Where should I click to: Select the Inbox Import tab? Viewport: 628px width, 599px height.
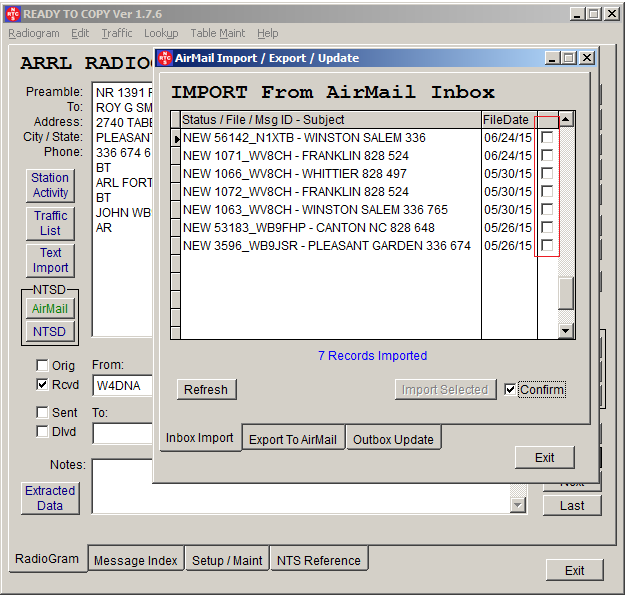[200, 438]
